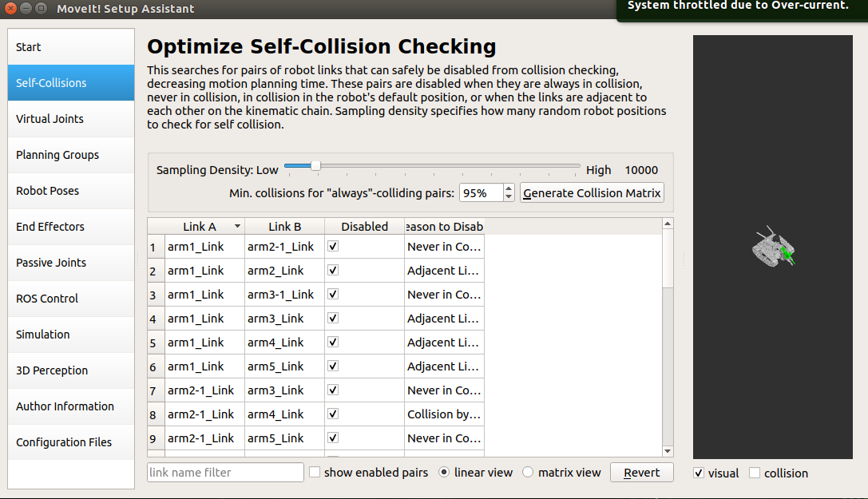Click arm4_Link cell in row 8
The height and width of the screenshot is (499, 868).
(284, 414)
